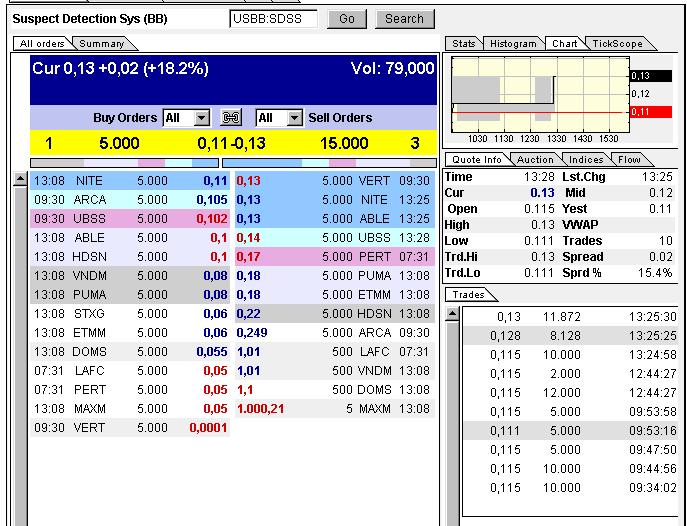The image size is (687, 526).
Task: Switch to the Auction tab
Action: click(x=535, y=160)
